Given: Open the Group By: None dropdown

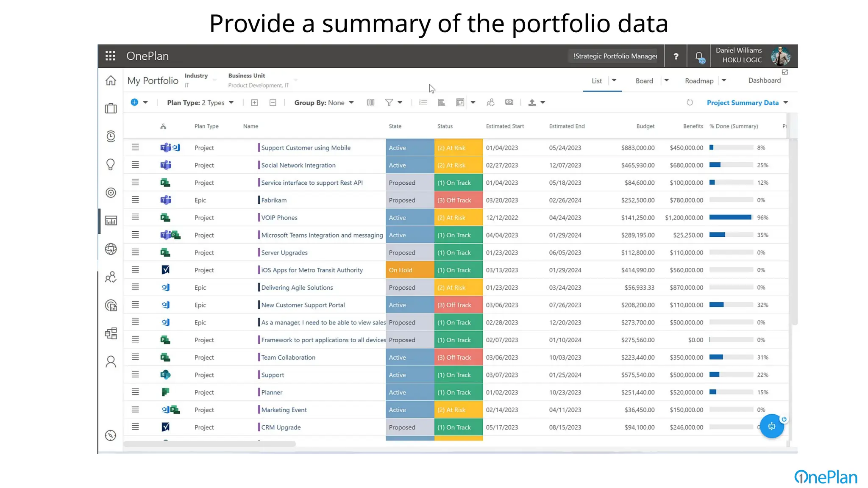Looking at the screenshot, I should point(324,103).
